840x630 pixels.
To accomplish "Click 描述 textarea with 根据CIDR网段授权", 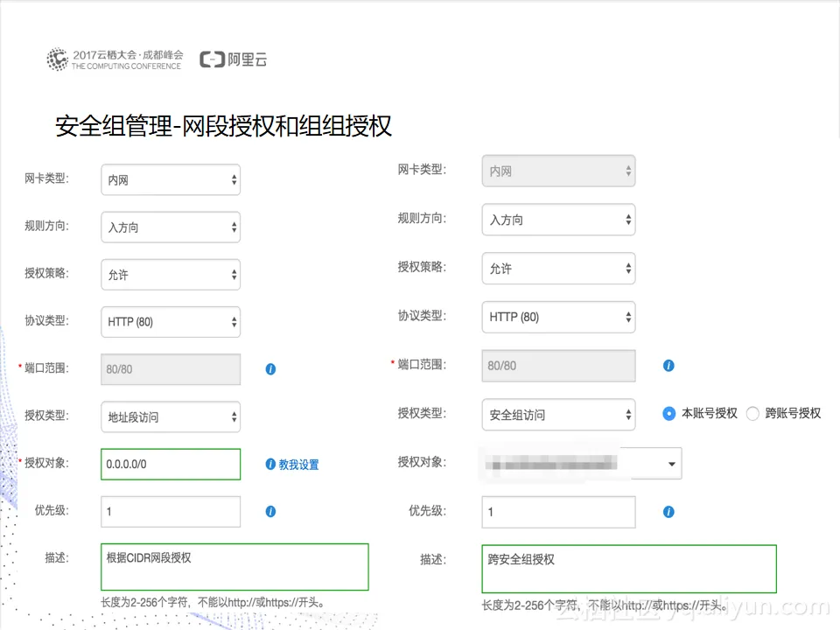I will (234, 567).
